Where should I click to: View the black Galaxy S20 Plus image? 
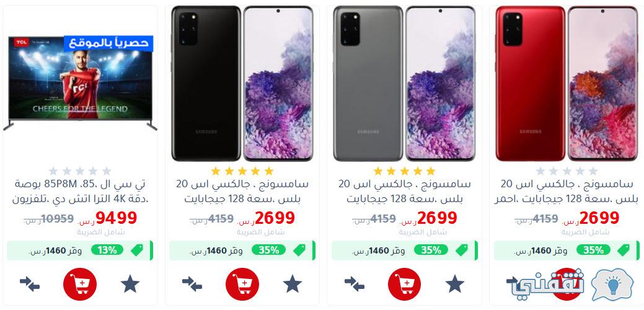click(242, 83)
